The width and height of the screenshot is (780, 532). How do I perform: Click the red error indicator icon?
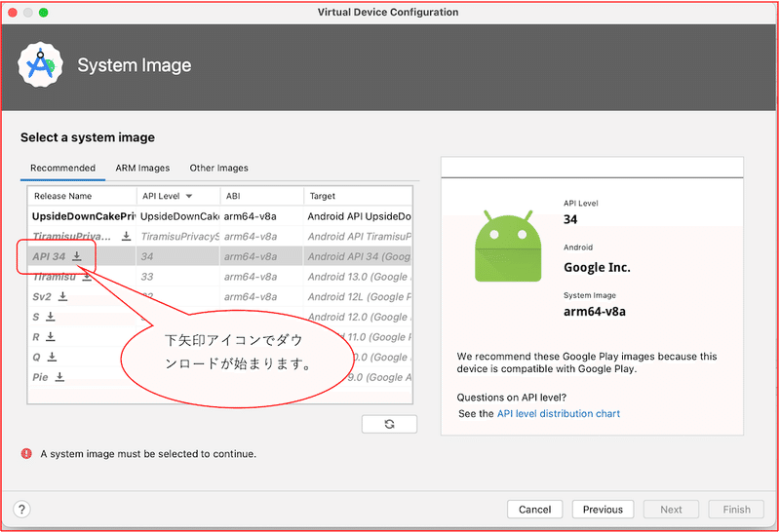26,453
